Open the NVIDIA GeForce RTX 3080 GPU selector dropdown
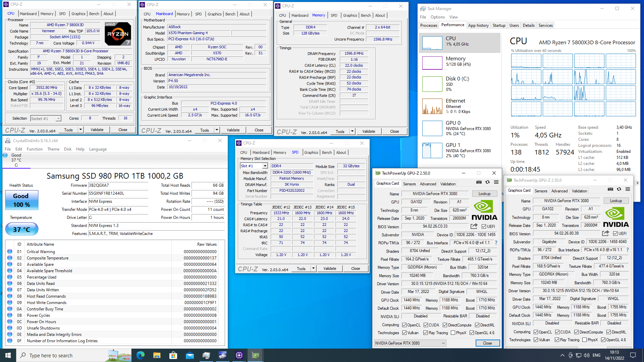Screen dimensions: 644x362 tap(410, 343)
